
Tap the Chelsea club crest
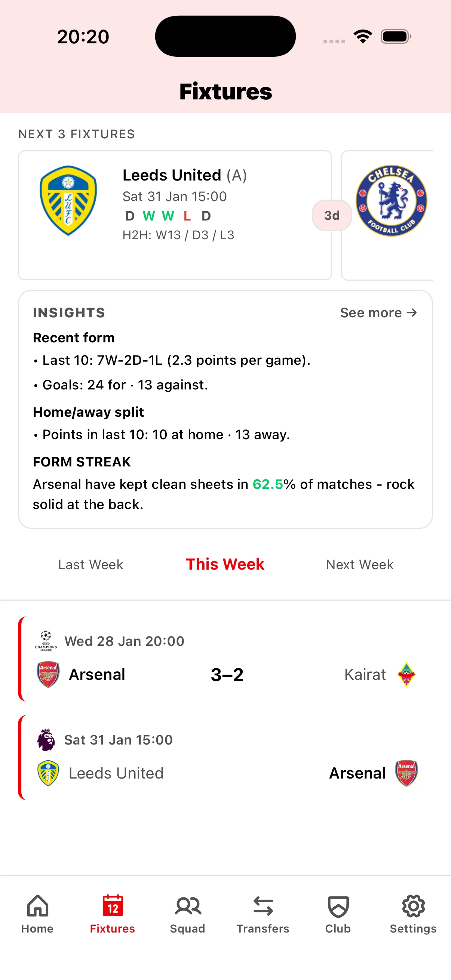[392, 201]
